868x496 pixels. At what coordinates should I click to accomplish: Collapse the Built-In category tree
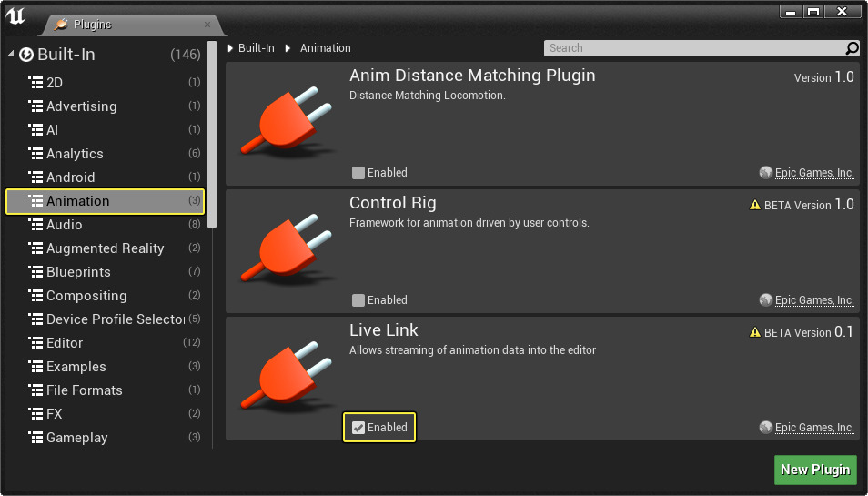click(11, 55)
